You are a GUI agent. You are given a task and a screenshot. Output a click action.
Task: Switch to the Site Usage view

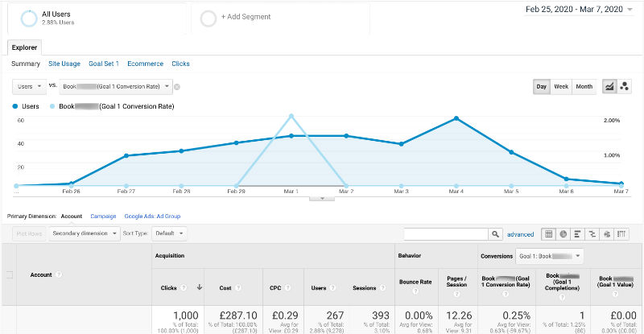[64, 64]
